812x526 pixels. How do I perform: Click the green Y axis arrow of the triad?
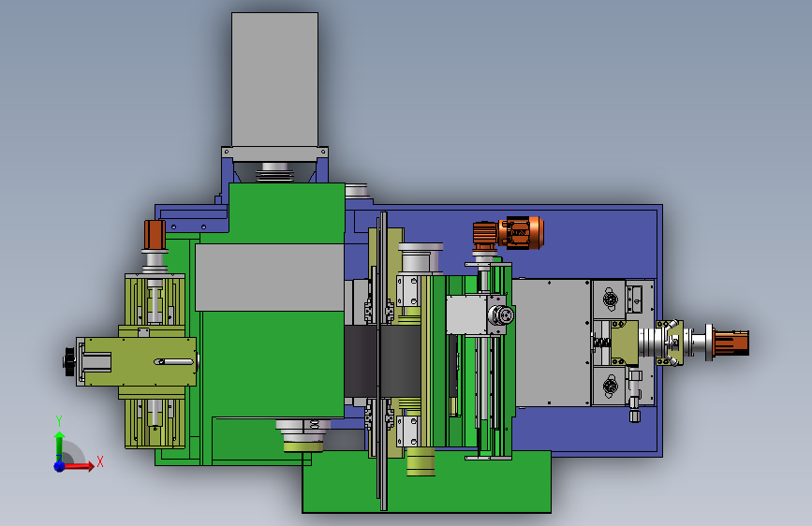[x=59, y=446]
